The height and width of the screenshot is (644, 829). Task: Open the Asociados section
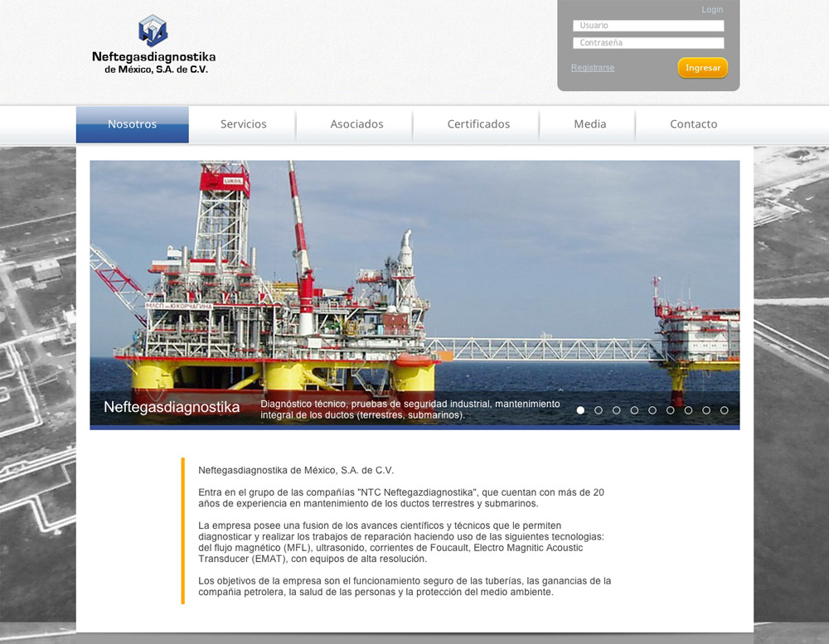tap(356, 124)
